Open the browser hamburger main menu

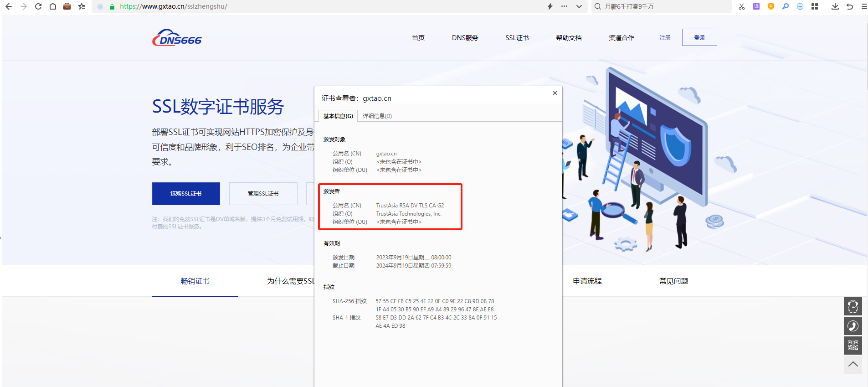click(864, 6)
